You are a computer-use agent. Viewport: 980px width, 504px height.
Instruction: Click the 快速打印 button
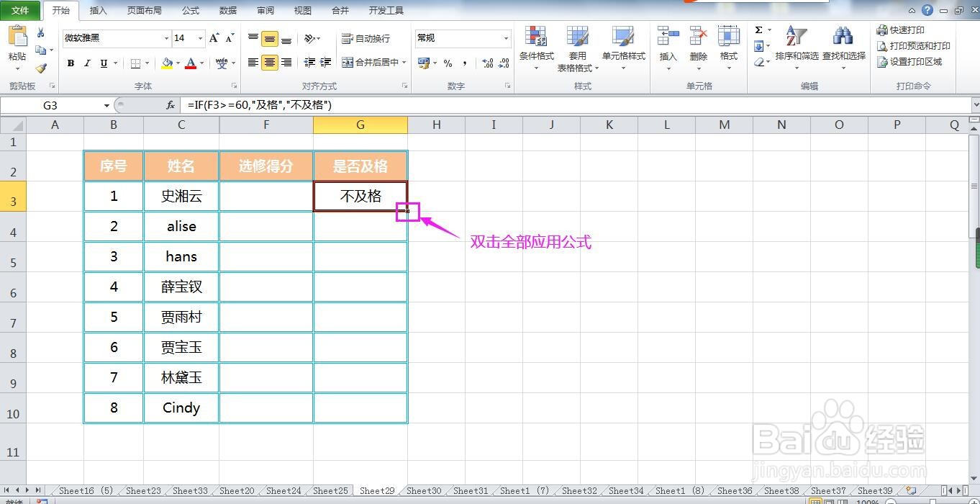tap(900, 30)
